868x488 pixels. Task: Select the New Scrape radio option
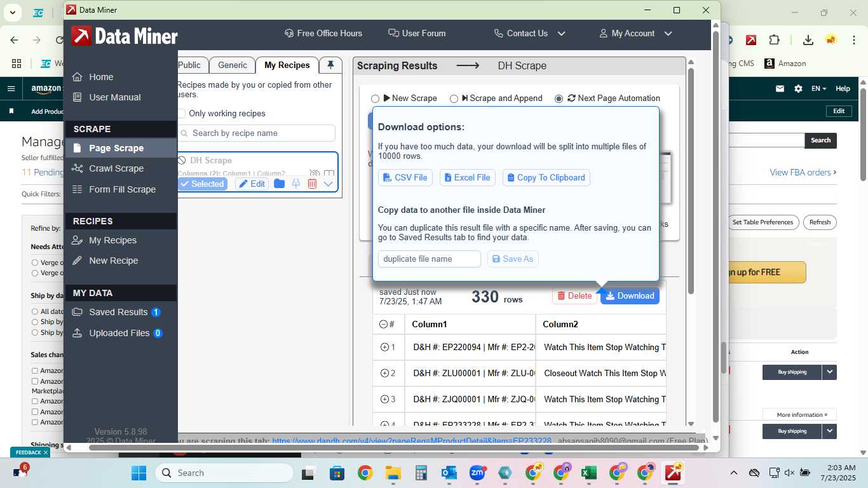point(375,98)
